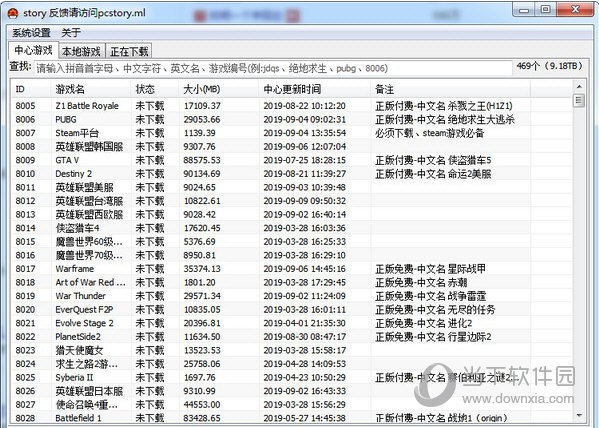
Task: Select the Steam平台 row
Action: [x=292, y=133]
